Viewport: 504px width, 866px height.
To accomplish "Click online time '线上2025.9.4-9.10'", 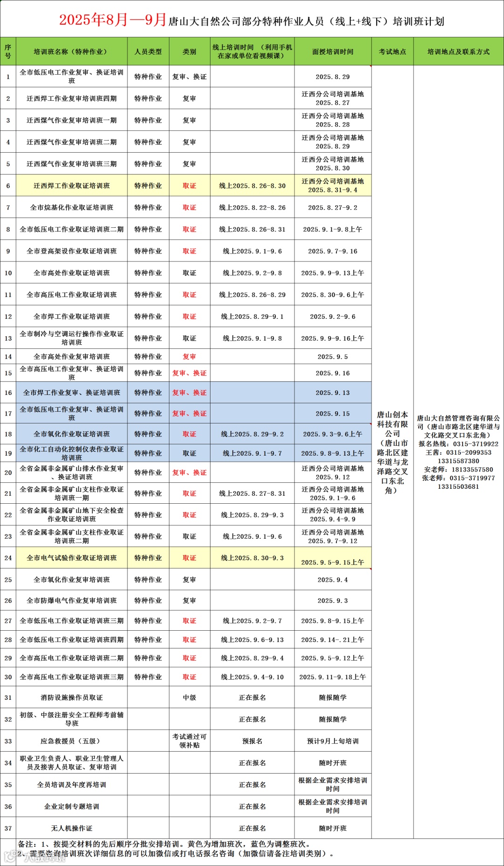I will tap(252, 677).
